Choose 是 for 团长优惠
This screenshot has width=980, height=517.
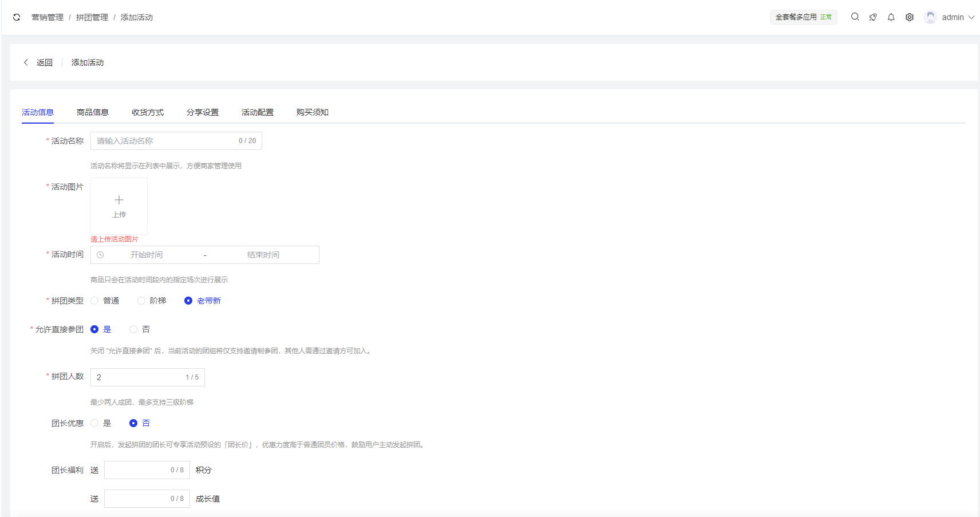[95, 423]
